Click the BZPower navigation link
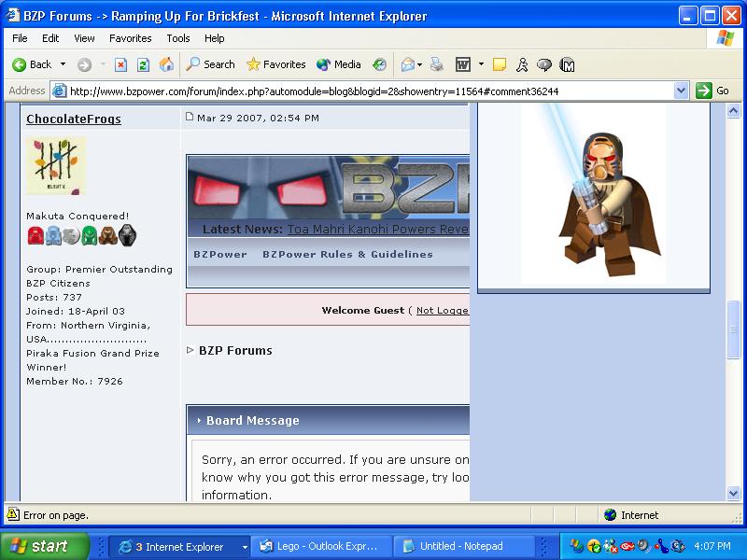Image resolution: width=747 pixels, height=560 pixels. [x=220, y=254]
